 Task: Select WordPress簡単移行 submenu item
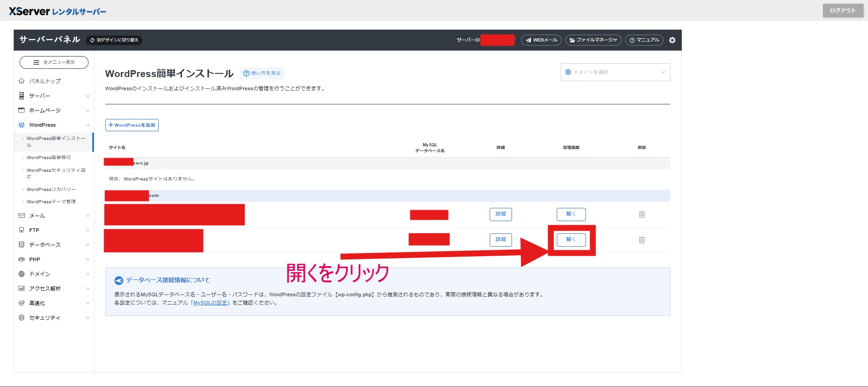pos(49,158)
